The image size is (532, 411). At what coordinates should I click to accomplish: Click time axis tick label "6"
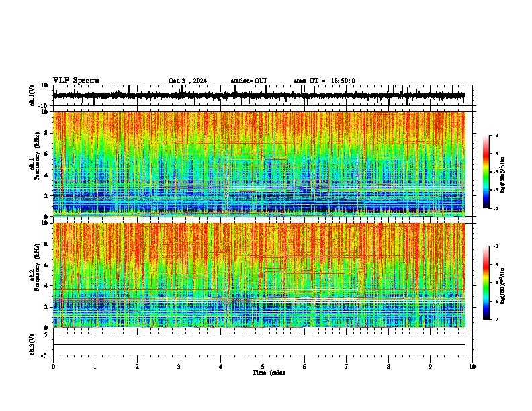305,367
